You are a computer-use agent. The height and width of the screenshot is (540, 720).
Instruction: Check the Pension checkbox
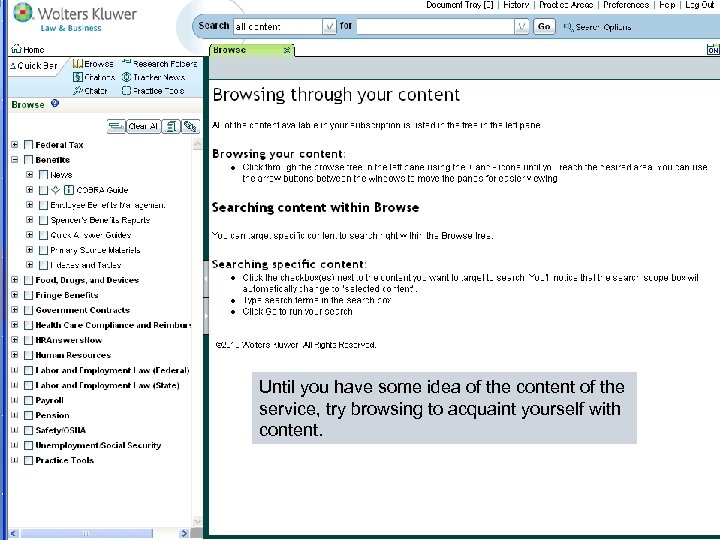click(x=28, y=415)
